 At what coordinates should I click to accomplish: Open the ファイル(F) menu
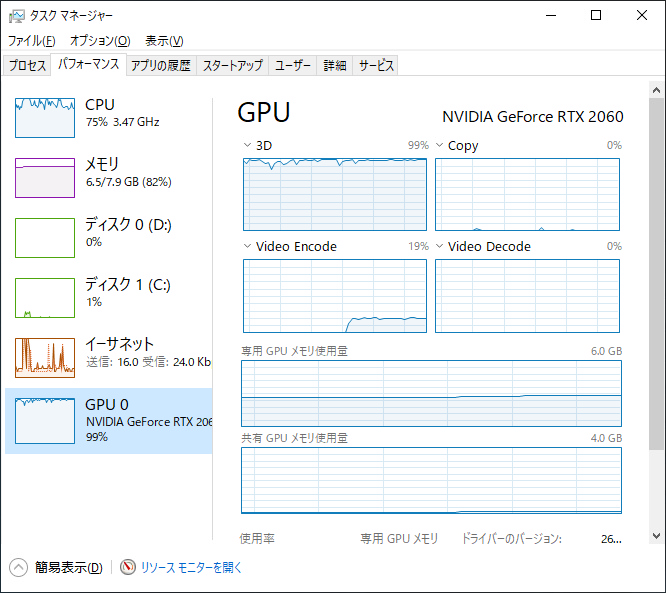tap(31, 41)
